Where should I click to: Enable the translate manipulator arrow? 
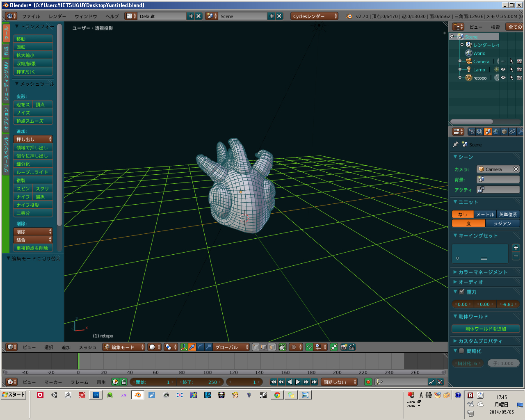(x=192, y=347)
